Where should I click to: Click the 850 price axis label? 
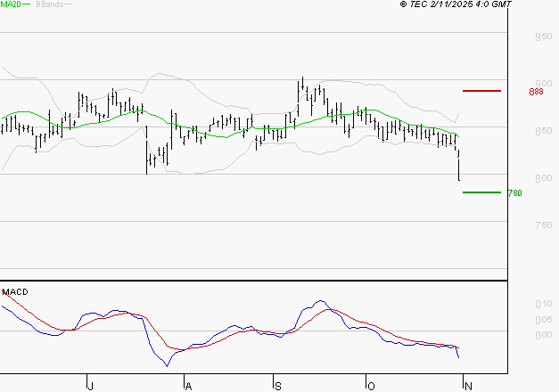click(x=543, y=131)
